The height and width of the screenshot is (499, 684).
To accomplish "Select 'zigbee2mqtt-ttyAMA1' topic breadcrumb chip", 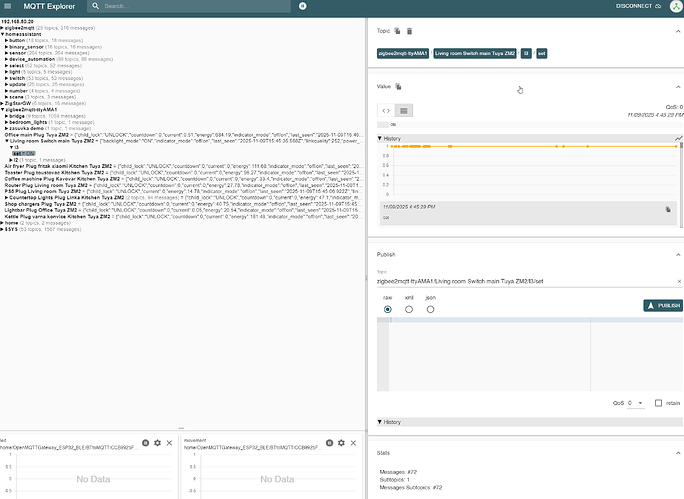I will 402,52.
